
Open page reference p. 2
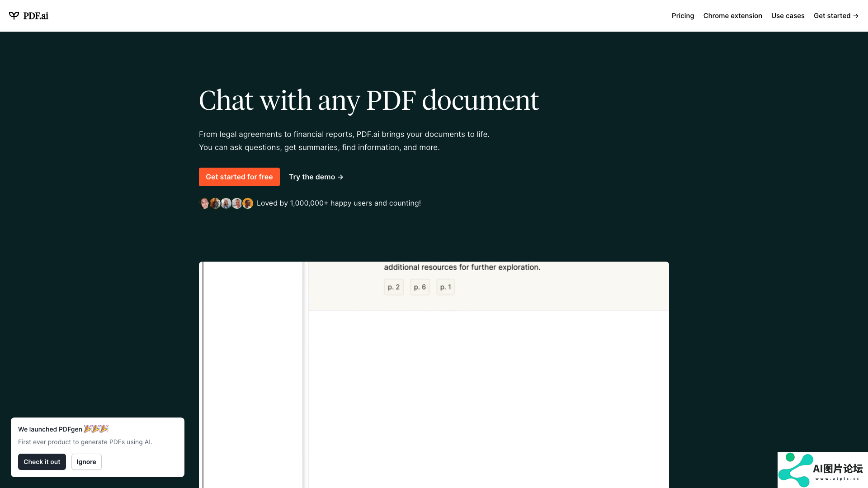coord(394,287)
